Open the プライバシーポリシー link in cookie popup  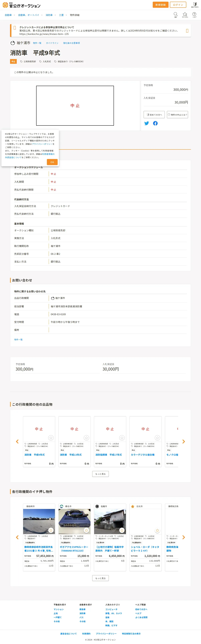point(42,144)
